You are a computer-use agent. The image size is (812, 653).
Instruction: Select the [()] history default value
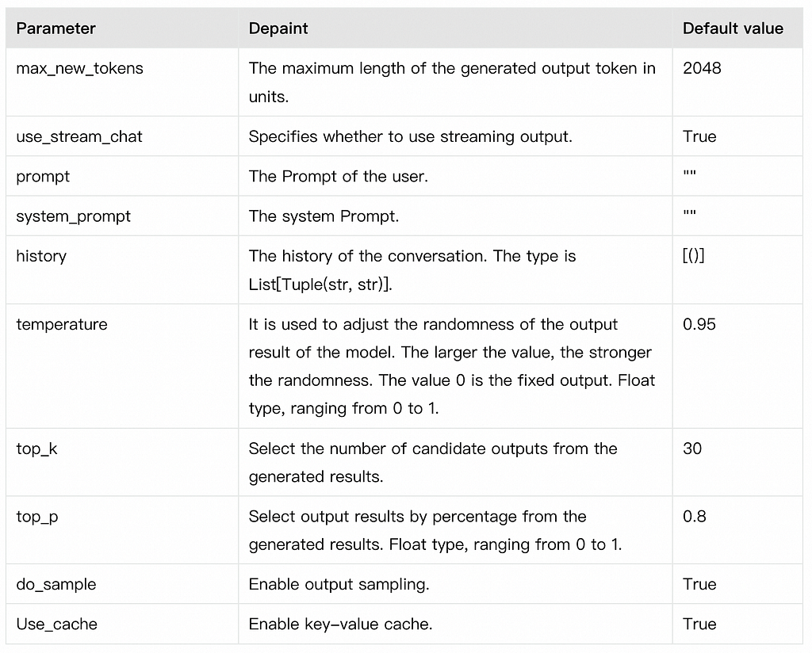point(693,256)
